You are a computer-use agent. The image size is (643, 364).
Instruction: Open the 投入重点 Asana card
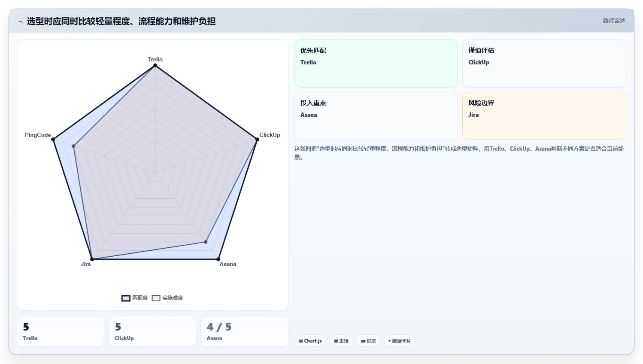pyautogui.click(x=376, y=116)
